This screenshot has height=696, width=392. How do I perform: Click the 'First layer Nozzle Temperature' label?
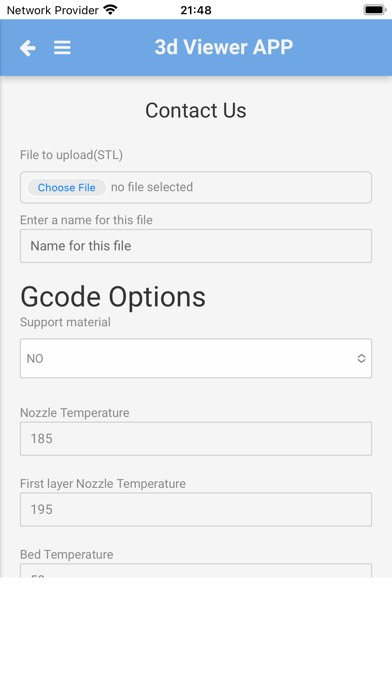click(x=103, y=484)
